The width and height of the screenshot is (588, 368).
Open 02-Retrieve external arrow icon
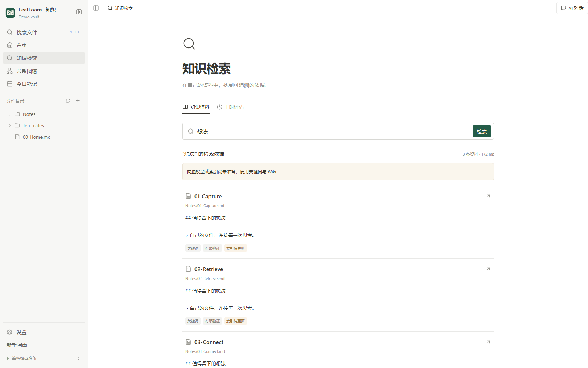click(488, 269)
